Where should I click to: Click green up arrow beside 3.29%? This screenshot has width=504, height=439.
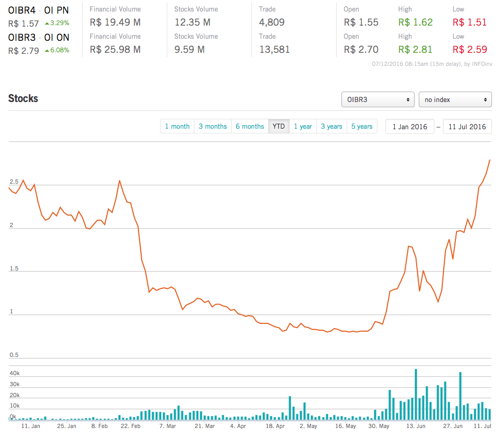coord(47,24)
